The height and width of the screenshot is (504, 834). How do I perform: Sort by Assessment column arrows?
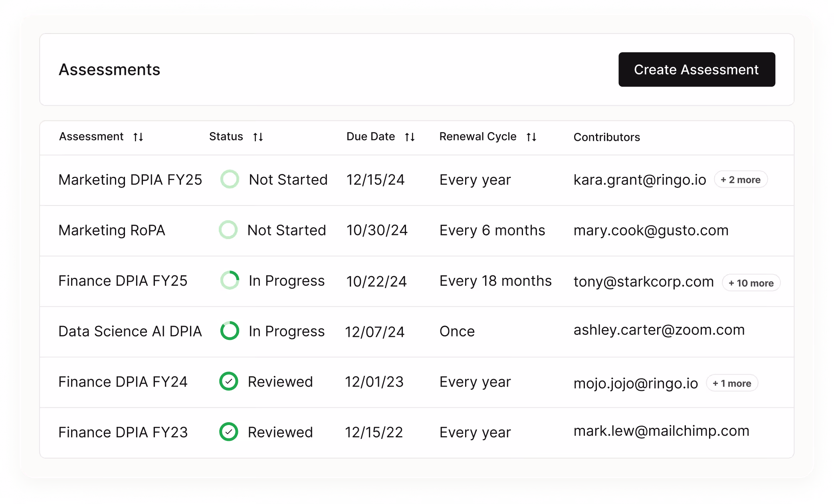tap(138, 137)
